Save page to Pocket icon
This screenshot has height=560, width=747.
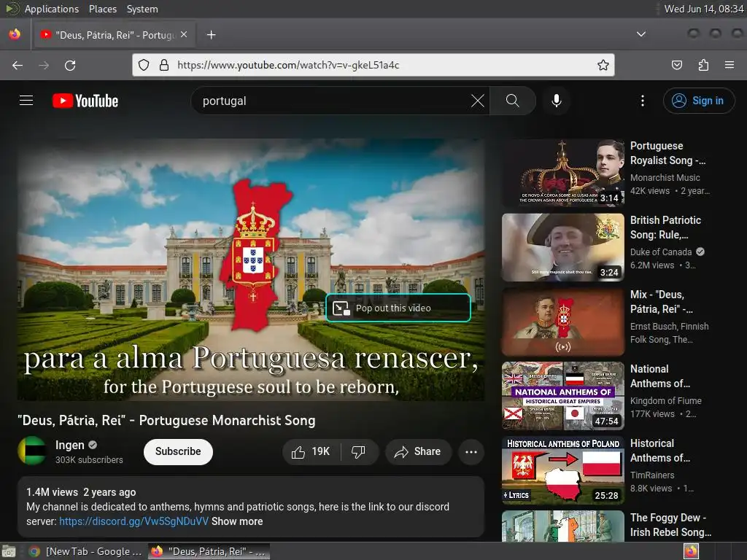[x=676, y=65]
